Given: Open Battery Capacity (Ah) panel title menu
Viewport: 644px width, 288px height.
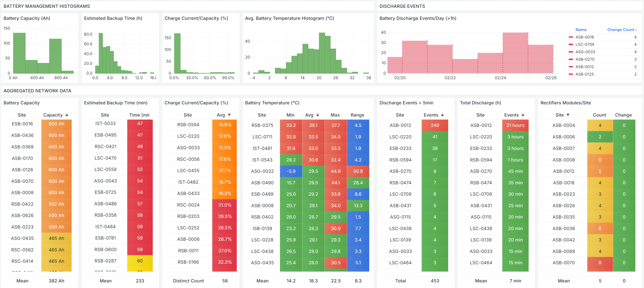Looking at the screenshot, I should coord(27,18).
